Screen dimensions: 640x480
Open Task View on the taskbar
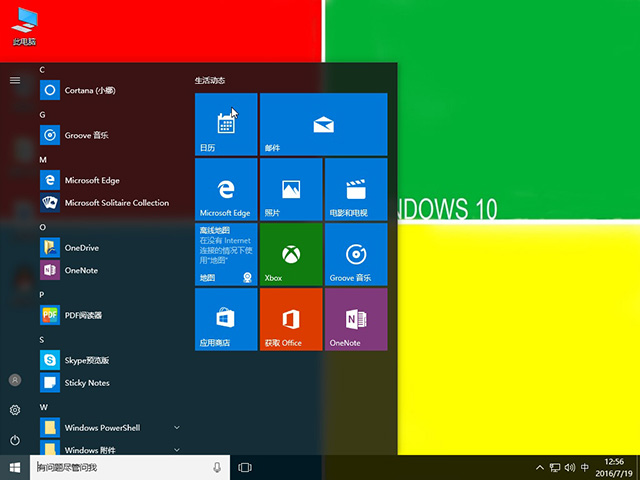tap(246, 467)
